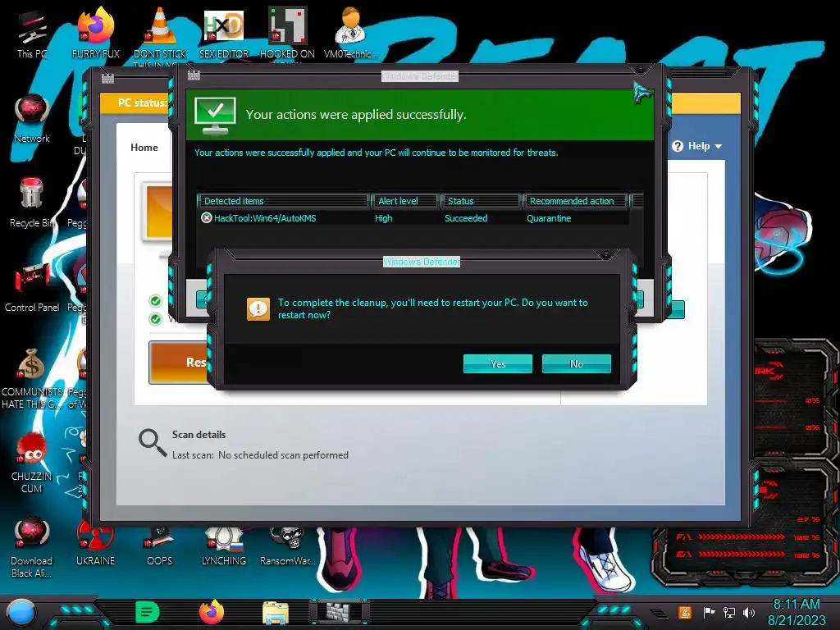Click the Windows Defender taskbar button

click(339, 612)
